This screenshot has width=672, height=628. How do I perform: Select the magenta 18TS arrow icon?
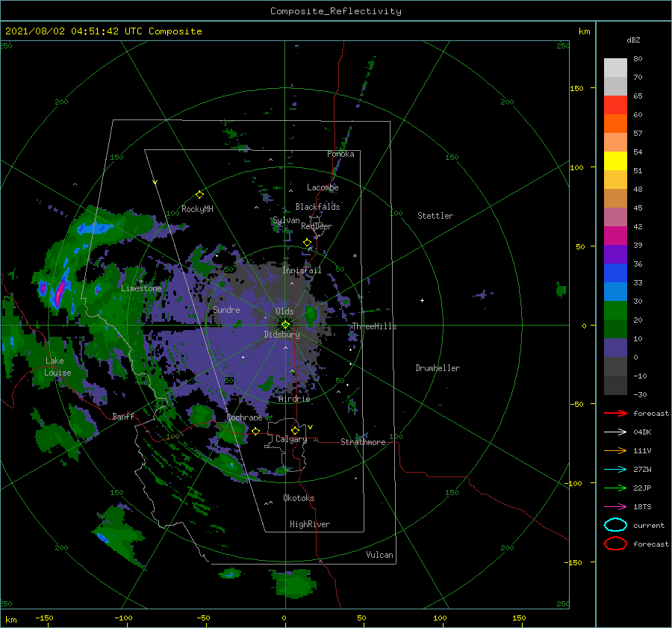coord(615,507)
